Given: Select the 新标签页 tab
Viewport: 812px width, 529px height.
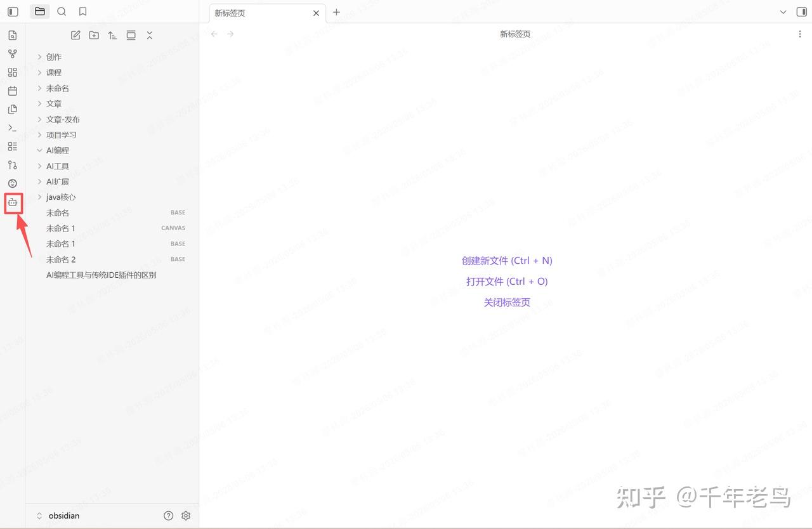Looking at the screenshot, I should (x=267, y=13).
